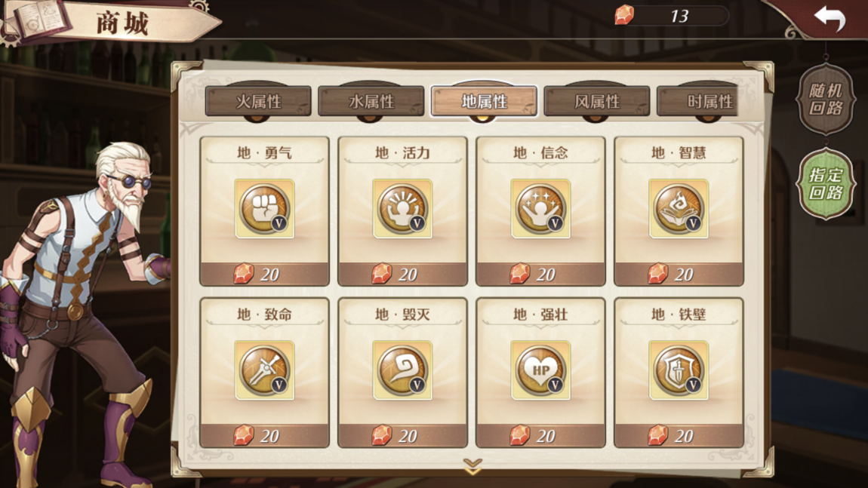Open the 时属性 tab
The height and width of the screenshot is (488, 868).
point(699,101)
